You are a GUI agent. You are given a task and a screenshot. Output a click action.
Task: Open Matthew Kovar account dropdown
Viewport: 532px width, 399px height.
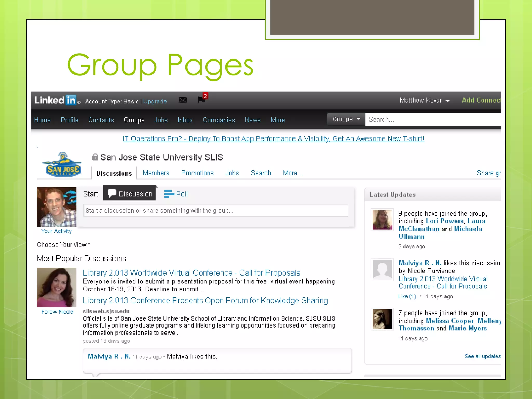click(x=424, y=101)
